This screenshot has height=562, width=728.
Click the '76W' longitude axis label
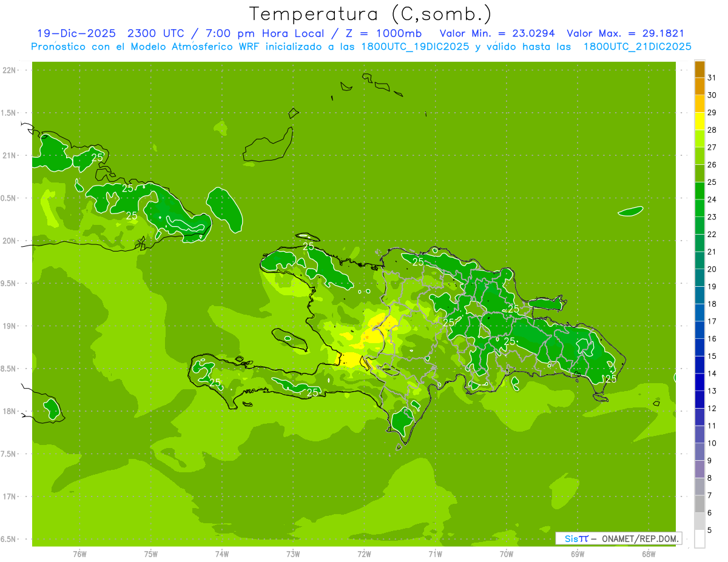point(79,554)
